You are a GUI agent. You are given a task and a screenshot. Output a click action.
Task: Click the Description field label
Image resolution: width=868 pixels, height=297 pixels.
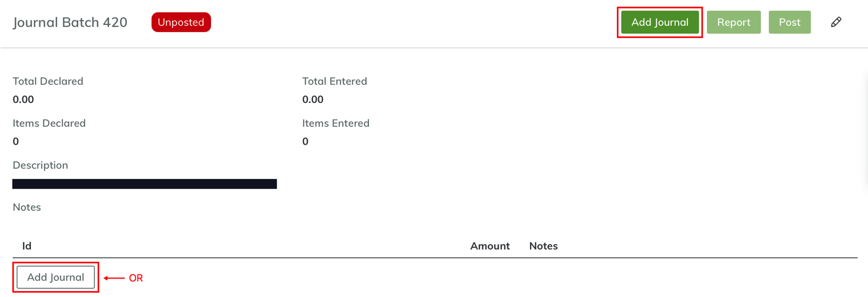coord(40,165)
